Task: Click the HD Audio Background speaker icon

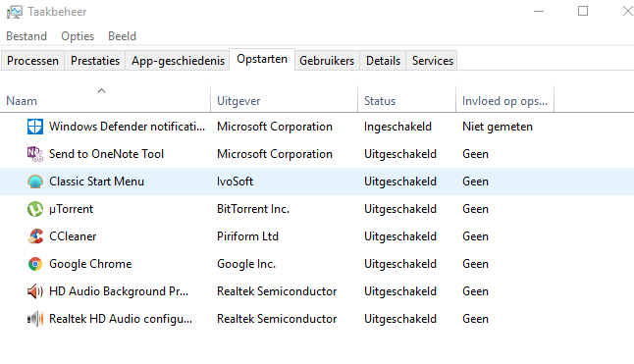Action: 35,291
